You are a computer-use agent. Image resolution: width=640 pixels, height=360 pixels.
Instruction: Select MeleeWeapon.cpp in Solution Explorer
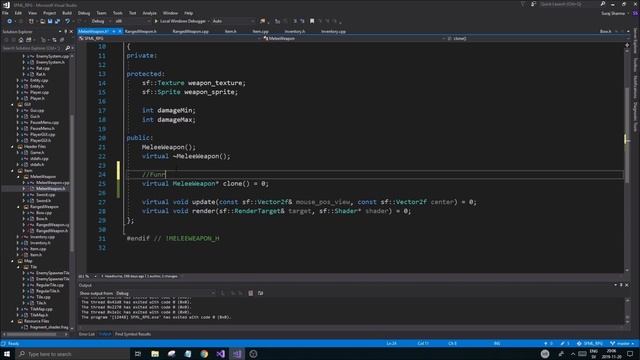[52, 183]
